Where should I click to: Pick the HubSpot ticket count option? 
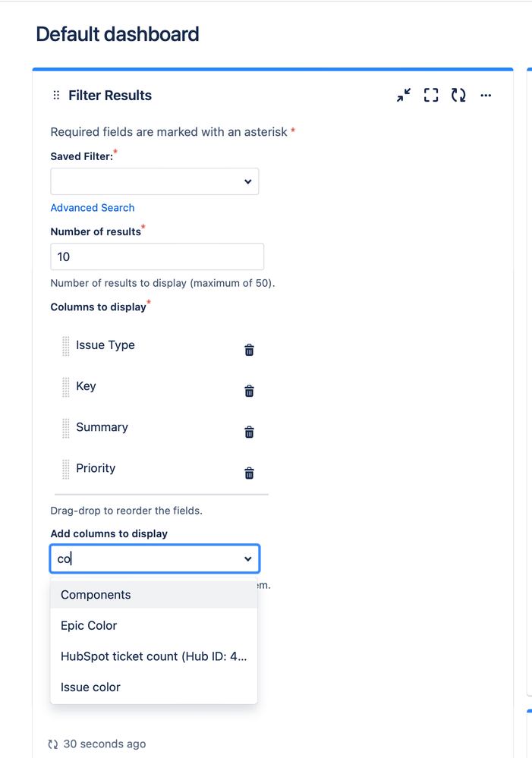click(153, 656)
